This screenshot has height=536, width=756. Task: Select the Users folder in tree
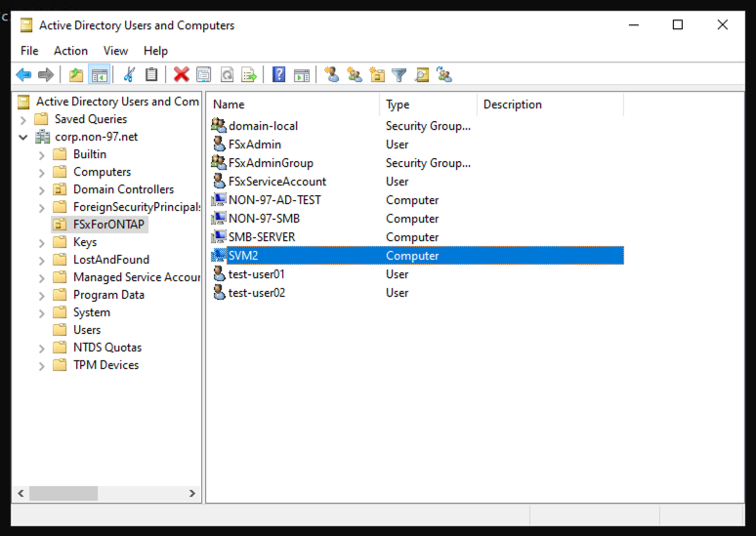coord(87,330)
